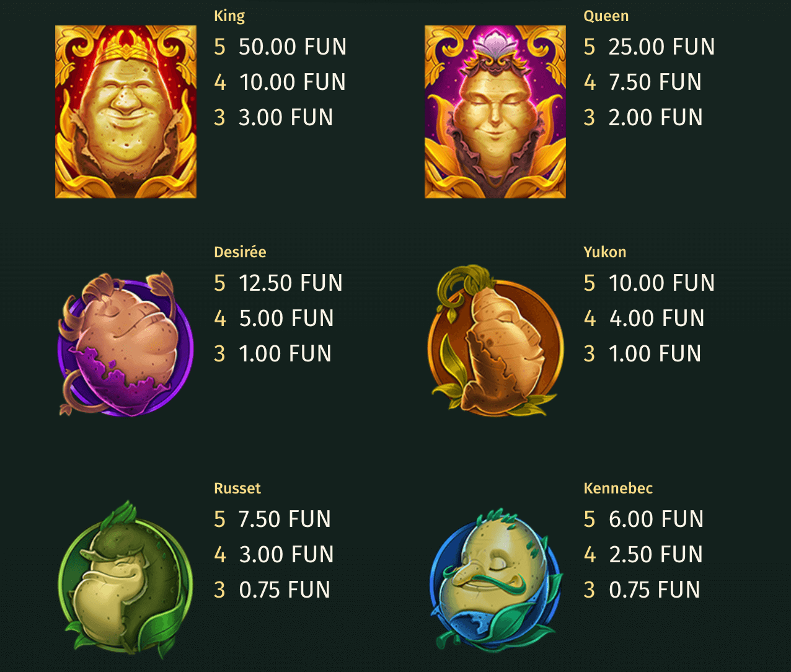791x672 pixels.
Task: Click the King potato symbol icon
Action: pos(126,112)
